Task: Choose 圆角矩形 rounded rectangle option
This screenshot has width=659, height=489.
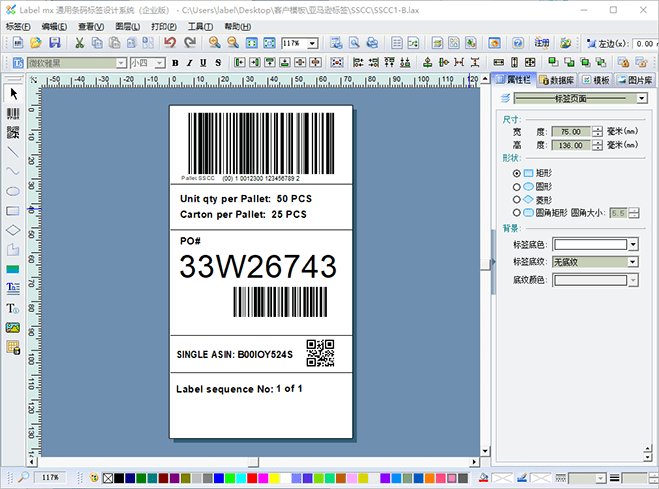Action: (540, 213)
